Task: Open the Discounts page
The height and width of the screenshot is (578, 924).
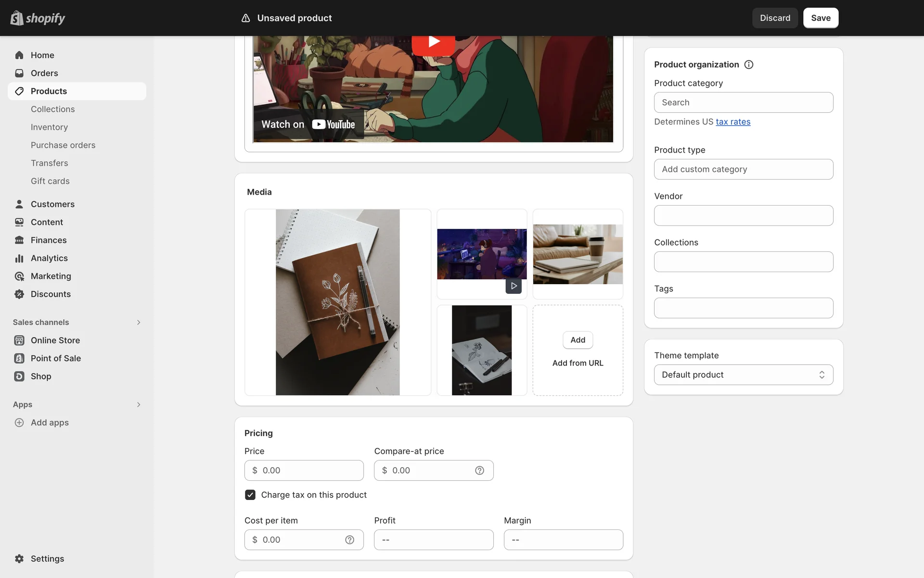Action: click(51, 294)
